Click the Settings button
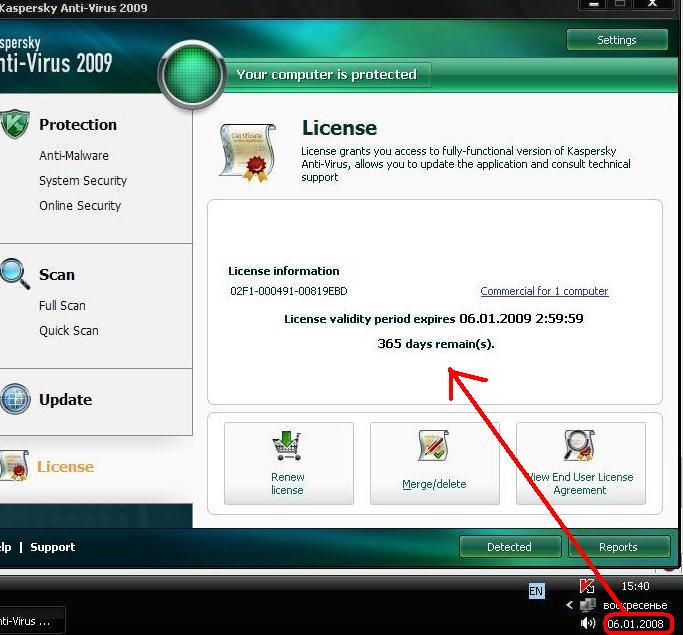Image resolution: width=683 pixels, height=635 pixels. 617,40
